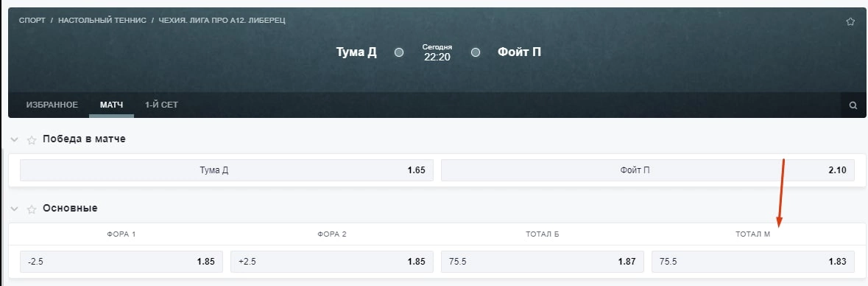Select Тотал Б 75.5 at 1.87
Viewport: 868px width, 286px height.
543,262
